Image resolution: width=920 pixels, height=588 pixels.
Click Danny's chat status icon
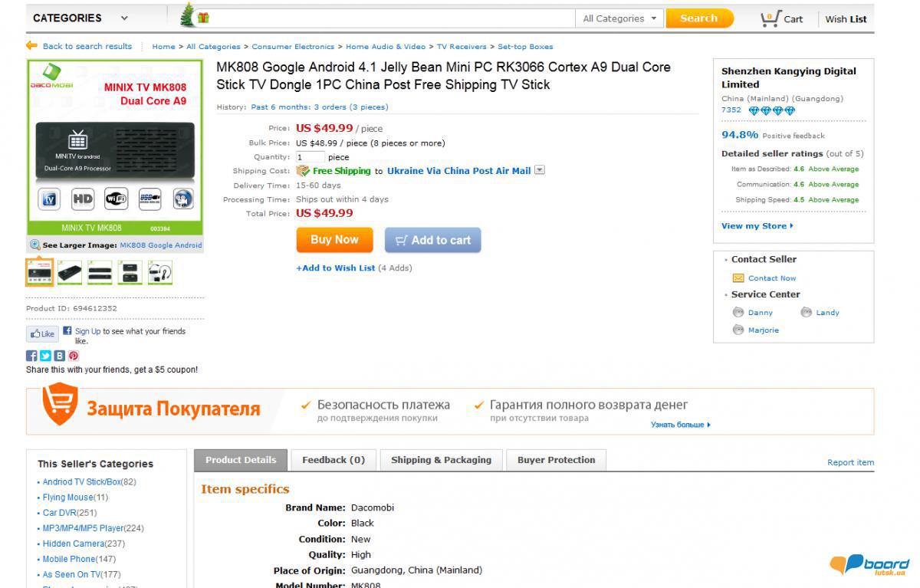coord(738,312)
